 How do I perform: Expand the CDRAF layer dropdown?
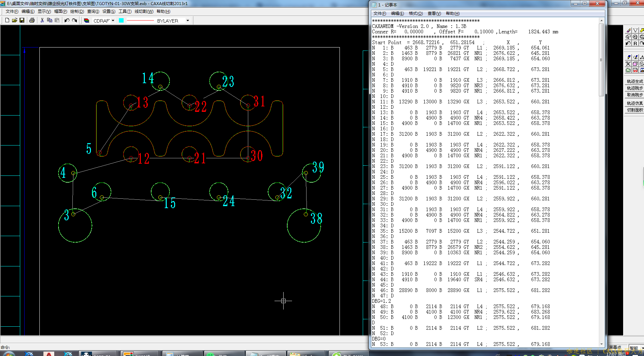pyautogui.click(x=113, y=21)
